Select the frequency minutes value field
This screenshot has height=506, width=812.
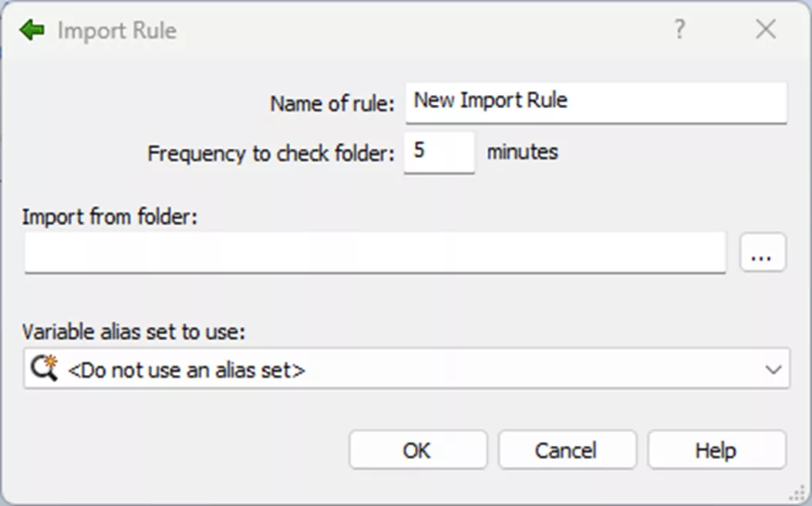(438, 152)
